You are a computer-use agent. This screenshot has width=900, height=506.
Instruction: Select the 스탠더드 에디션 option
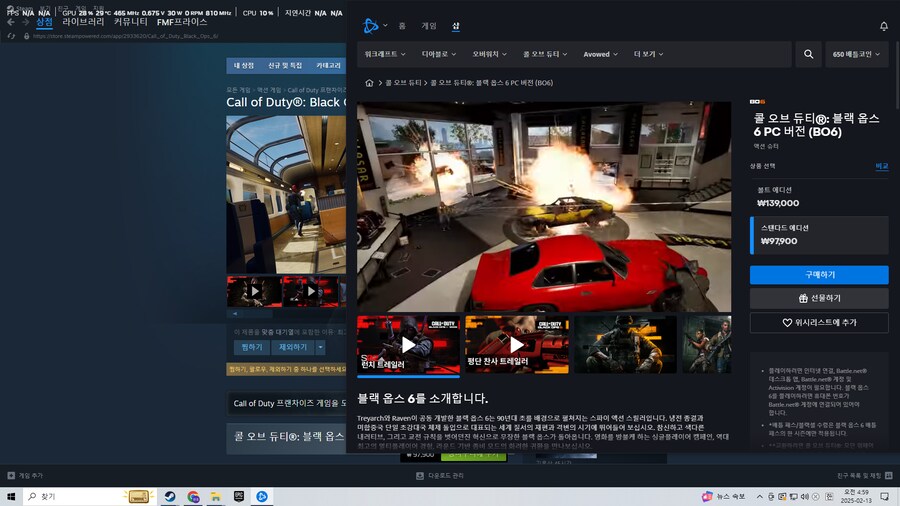[819, 234]
